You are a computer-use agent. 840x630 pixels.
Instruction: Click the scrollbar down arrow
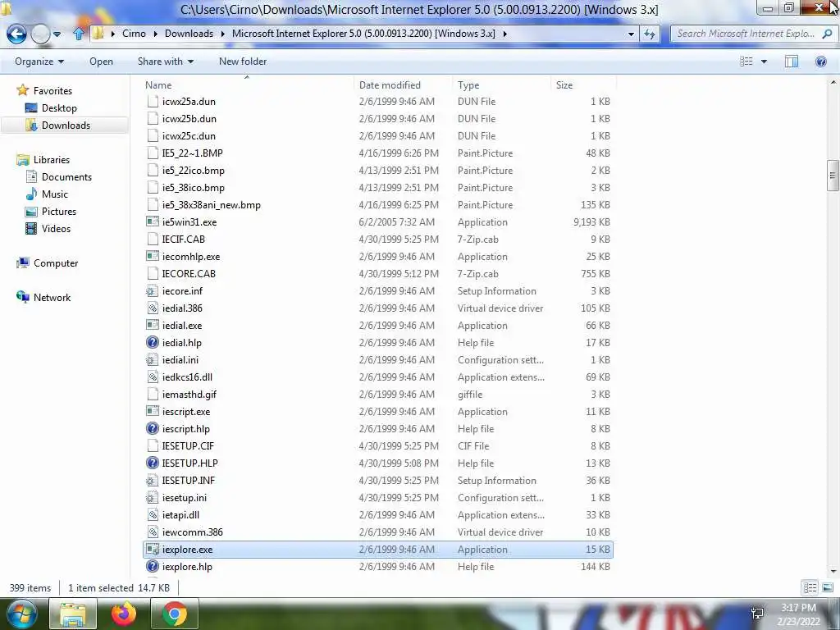(833, 572)
